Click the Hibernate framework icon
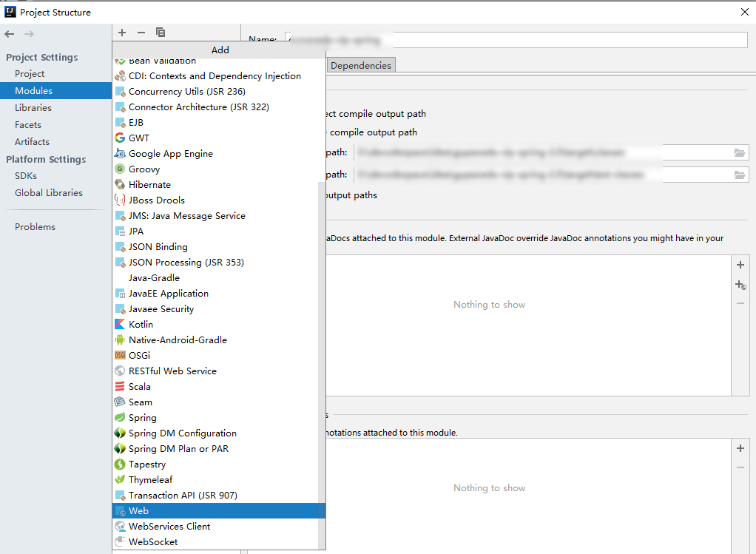Image resolution: width=756 pixels, height=554 pixels. click(x=120, y=184)
